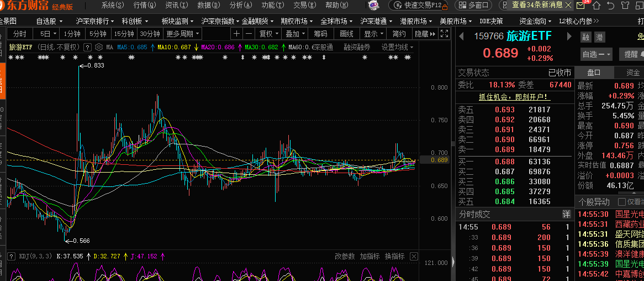Click the KDJ help question mark icon
Image resolution: width=644 pixels, height=281 pixels.
pyautogui.click(x=12, y=256)
